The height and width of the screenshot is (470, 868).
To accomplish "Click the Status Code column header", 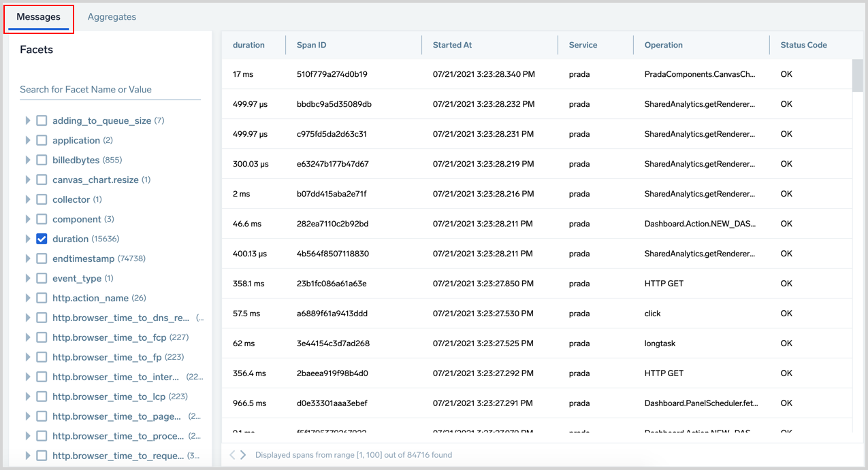I will point(803,45).
